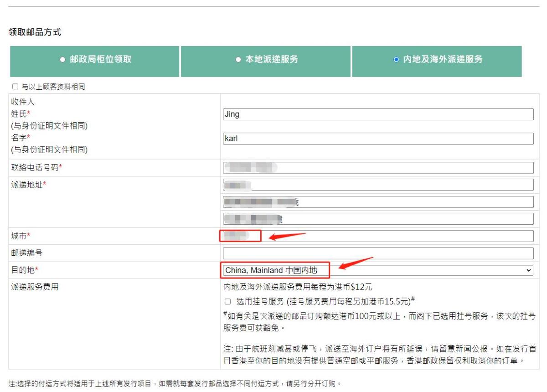547x392 pixels.
Task: Open the 目的地 destination dropdown
Action: coord(378,270)
